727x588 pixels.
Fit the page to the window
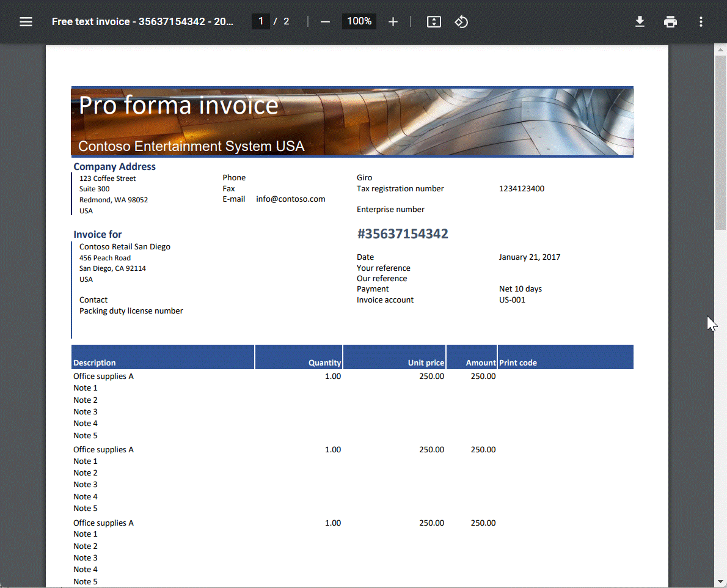coord(434,21)
